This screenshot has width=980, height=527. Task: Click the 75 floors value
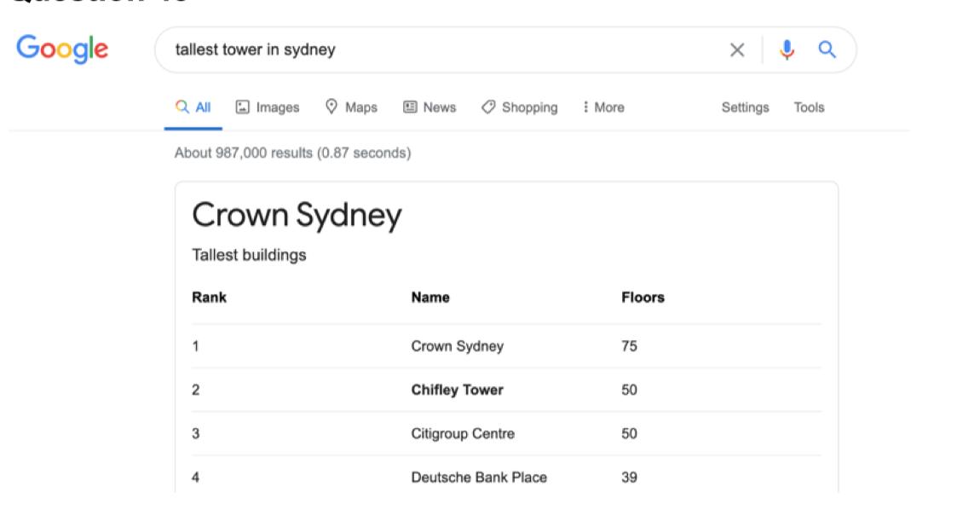[x=630, y=346]
